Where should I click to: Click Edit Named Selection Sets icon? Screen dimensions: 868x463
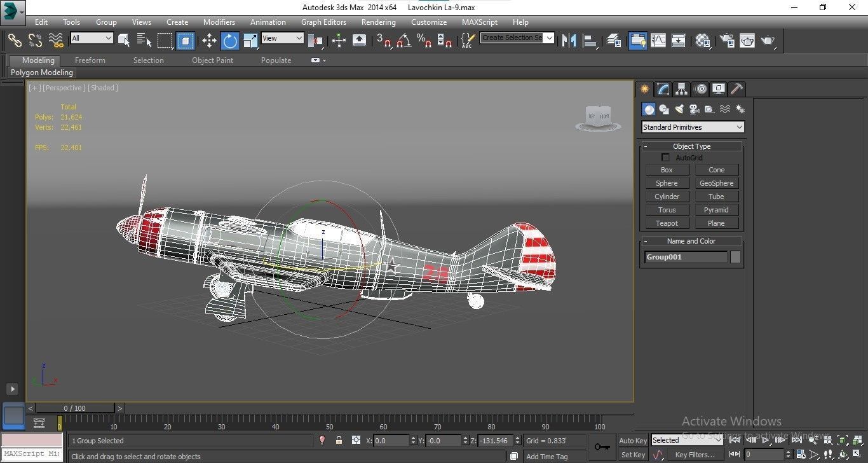[467, 41]
